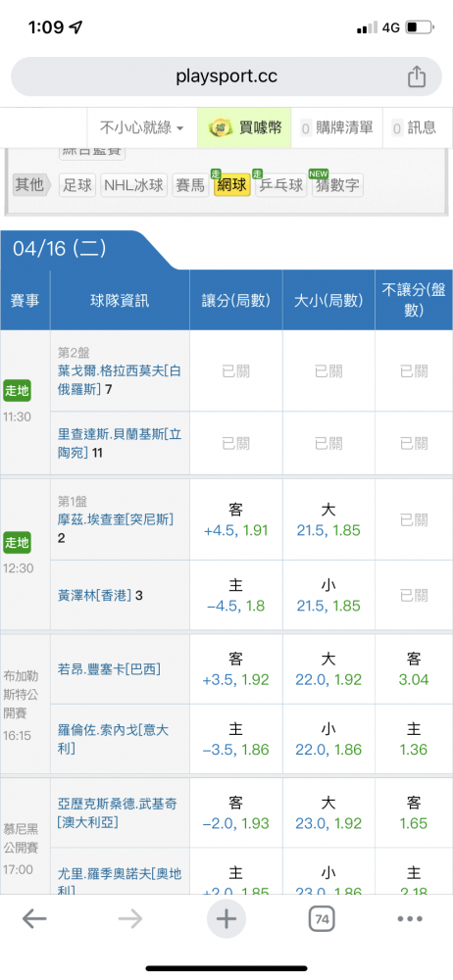The width and height of the screenshot is (453, 980).
Task: Switch to the NHL冰球 tab
Action: tap(134, 185)
